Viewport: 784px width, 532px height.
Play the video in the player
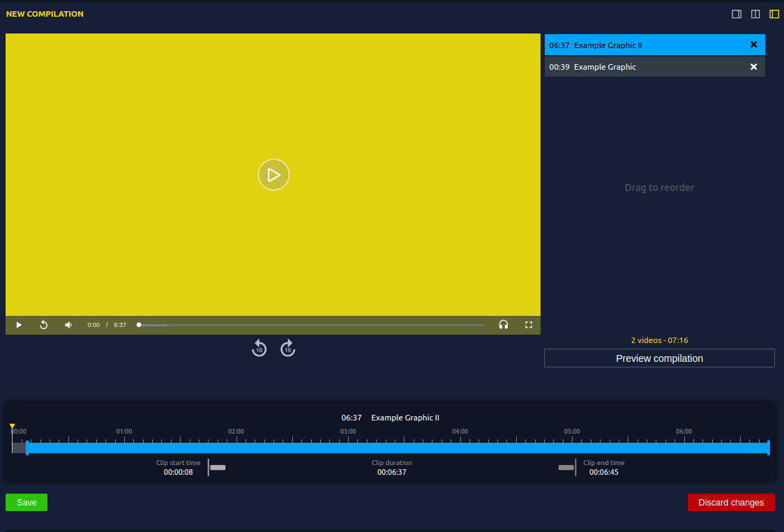point(273,174)
